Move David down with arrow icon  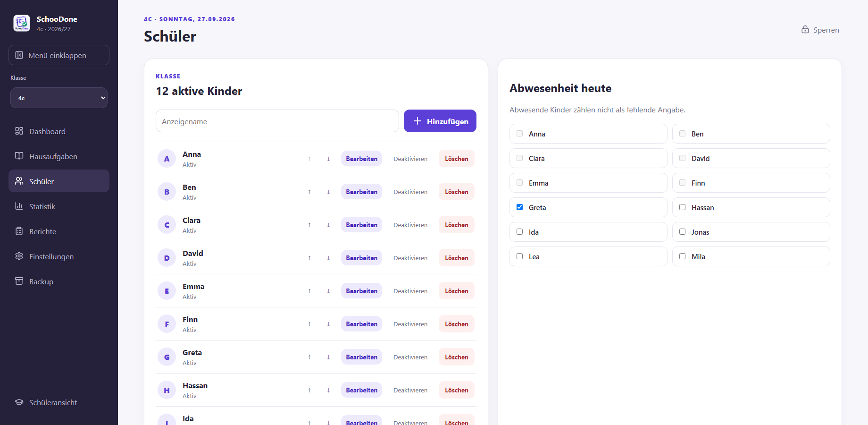click(x=328, y=258)
